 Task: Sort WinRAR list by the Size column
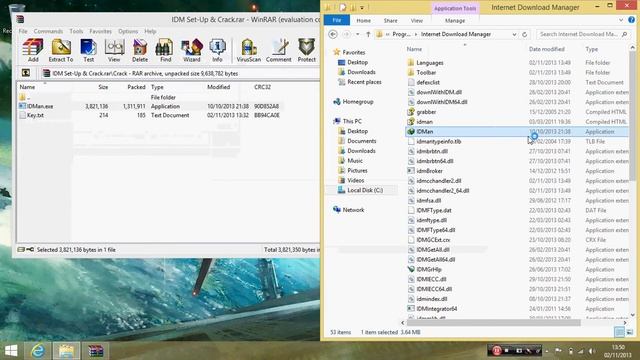coord(103,87)
